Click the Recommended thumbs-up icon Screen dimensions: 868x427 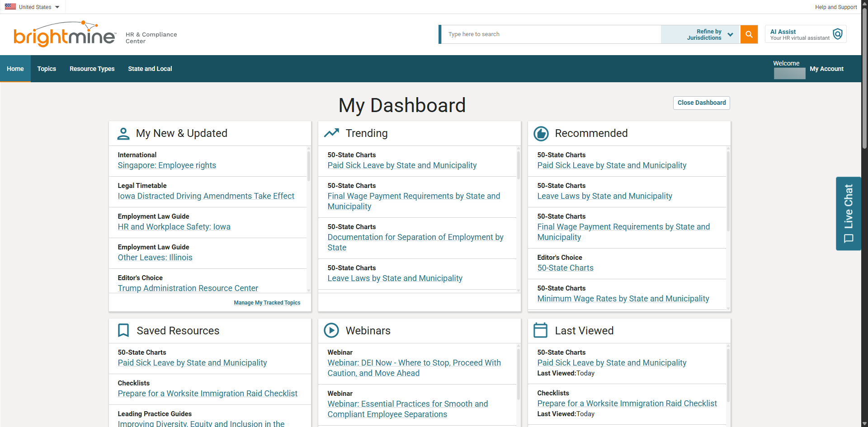(x=541, y=133)
